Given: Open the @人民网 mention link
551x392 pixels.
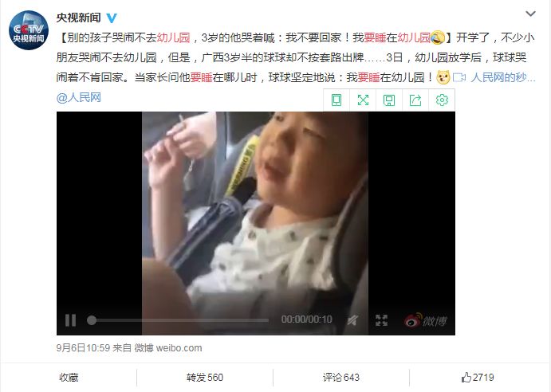Looking at the screenshot, I should (79, 97).
